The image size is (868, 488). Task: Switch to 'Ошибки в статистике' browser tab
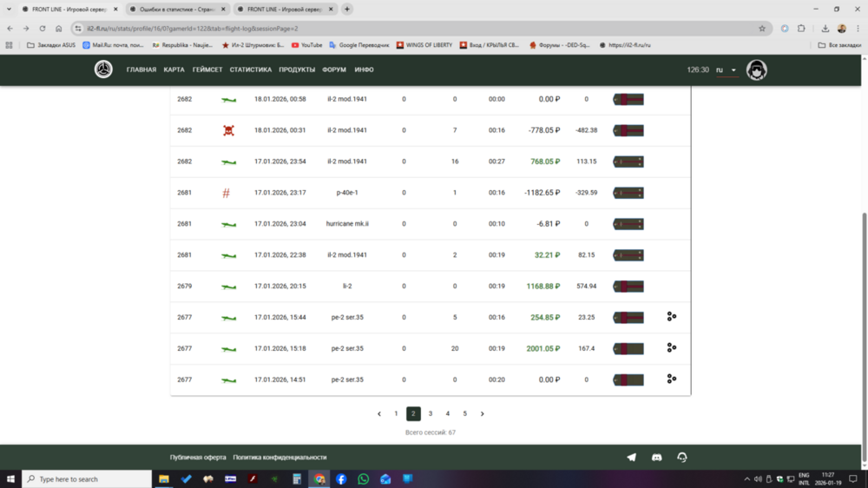178,10
